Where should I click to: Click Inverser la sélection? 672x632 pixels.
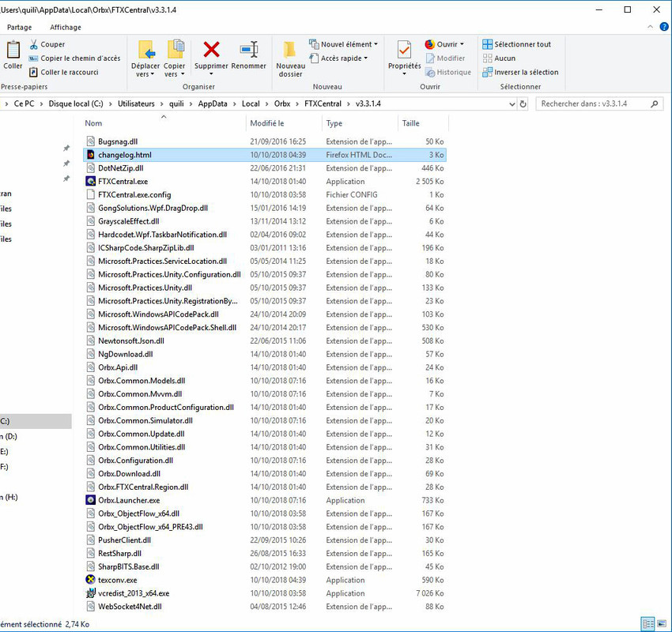(x=520, y=73)
